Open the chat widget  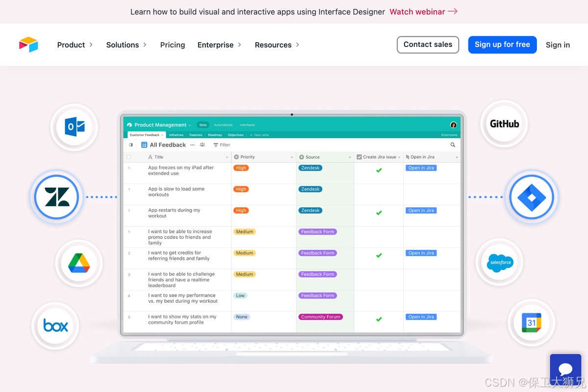tap(565, 370)
